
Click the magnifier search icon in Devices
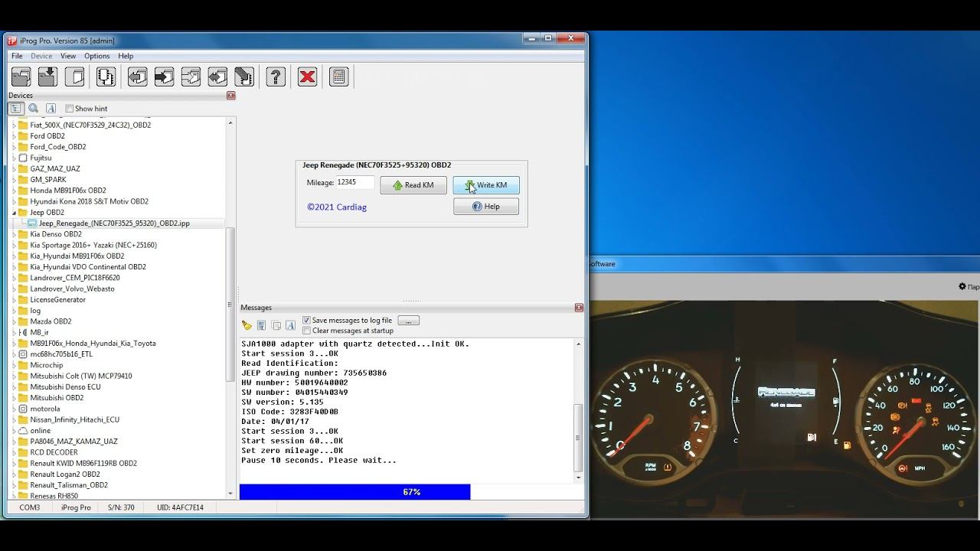click(33, 109)
